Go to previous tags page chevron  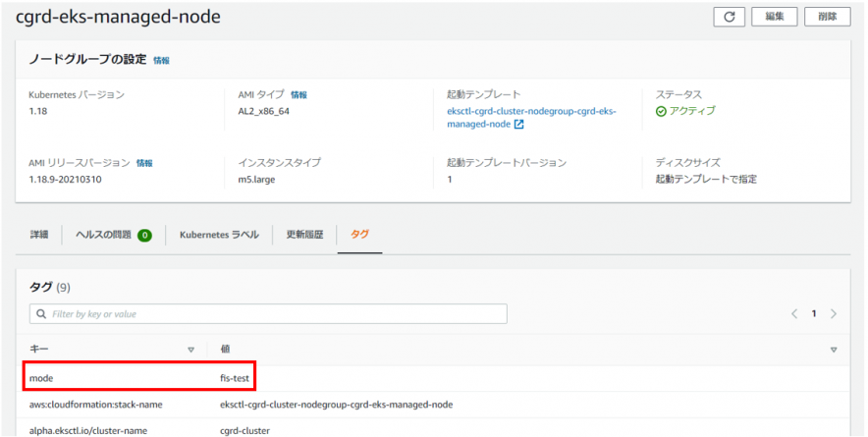click(794, 314)
